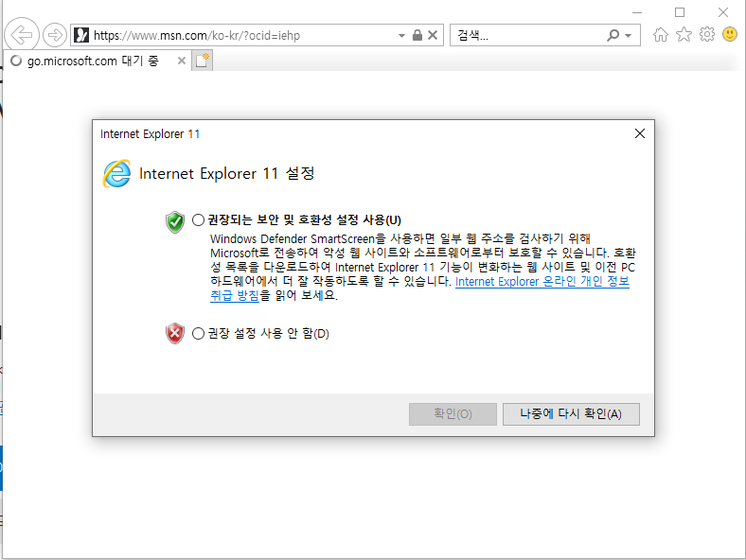746x560 pixels.
Task: Expand the search provider dropdown arrow
Action: (x=628, y=36)
